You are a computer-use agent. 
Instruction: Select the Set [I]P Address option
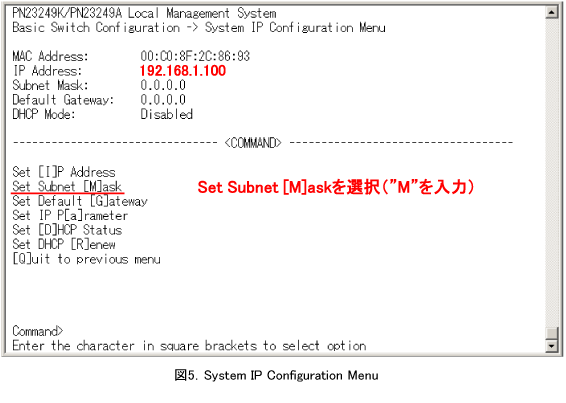coord(64,172)
